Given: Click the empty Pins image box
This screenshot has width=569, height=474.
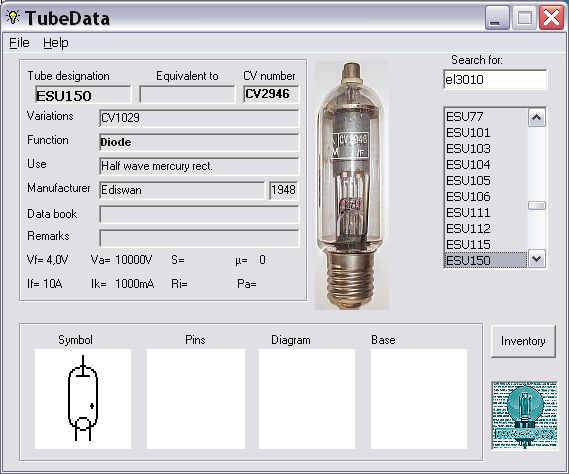Looking at the screenshot, I should point(196,399).
